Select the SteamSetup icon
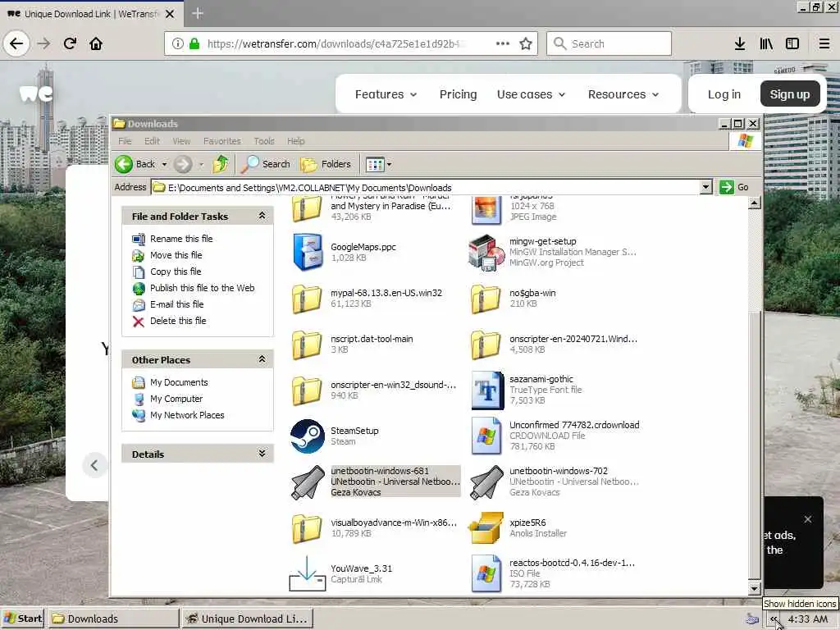Viewport: 840px width, 630px height. [x=308, y=436]
